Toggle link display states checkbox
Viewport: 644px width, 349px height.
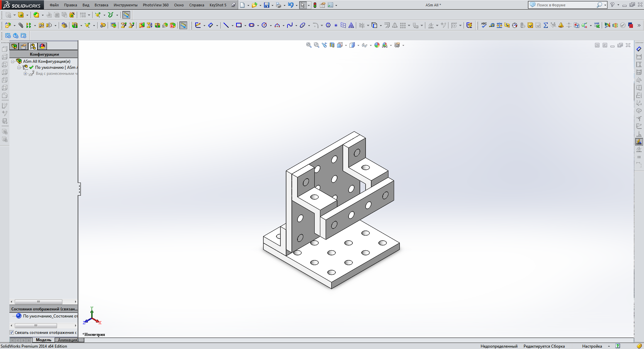(11, 333)
